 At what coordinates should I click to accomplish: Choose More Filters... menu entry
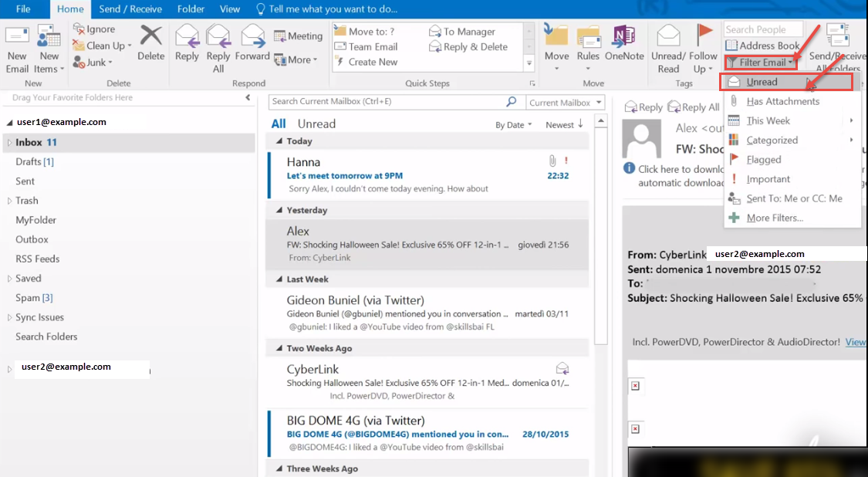(x=775, y=218)
